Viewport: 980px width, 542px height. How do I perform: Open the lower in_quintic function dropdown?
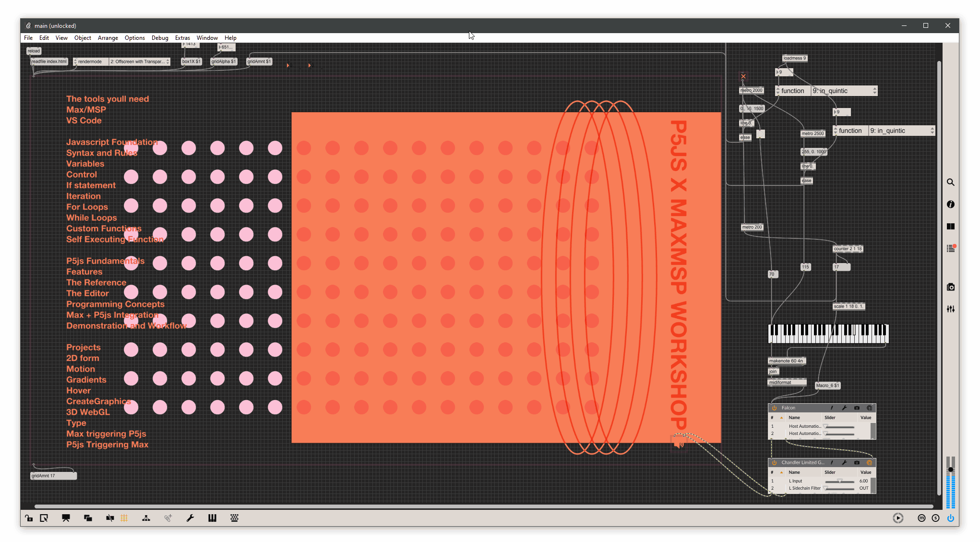click(901, 131)
